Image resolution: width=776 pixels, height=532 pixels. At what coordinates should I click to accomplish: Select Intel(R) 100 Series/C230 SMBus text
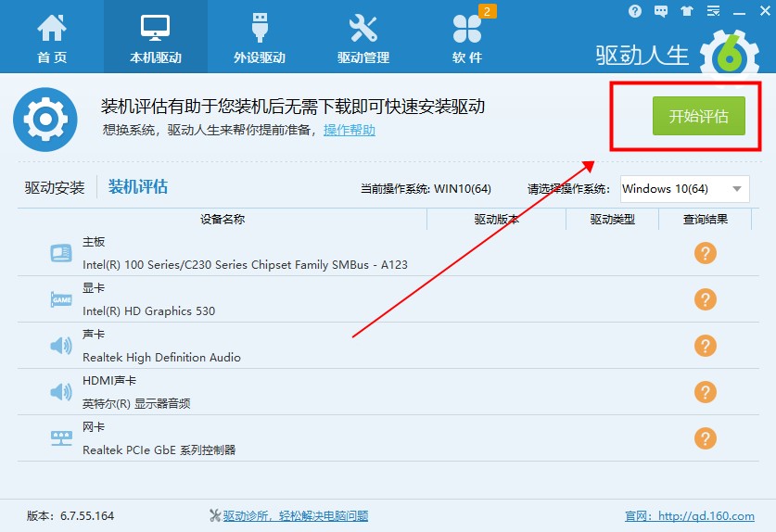tap(245, 265)
